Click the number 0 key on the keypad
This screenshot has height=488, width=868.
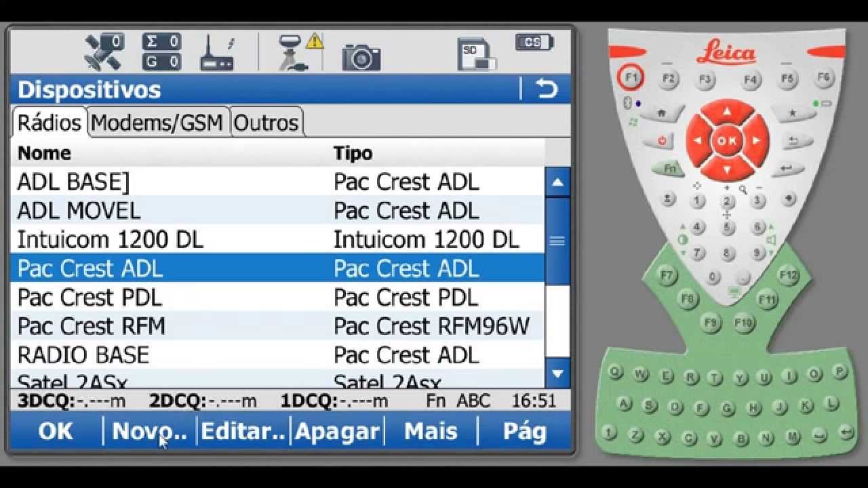coord(713,277)
